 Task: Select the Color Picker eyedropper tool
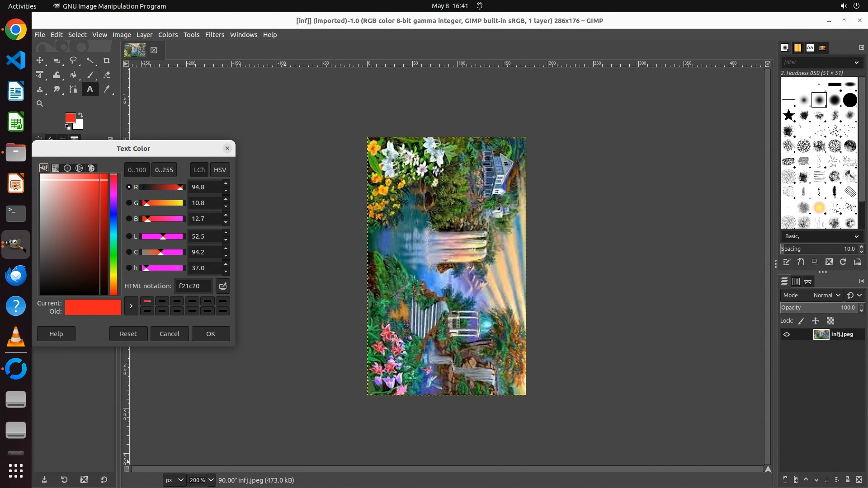point(107,89)
